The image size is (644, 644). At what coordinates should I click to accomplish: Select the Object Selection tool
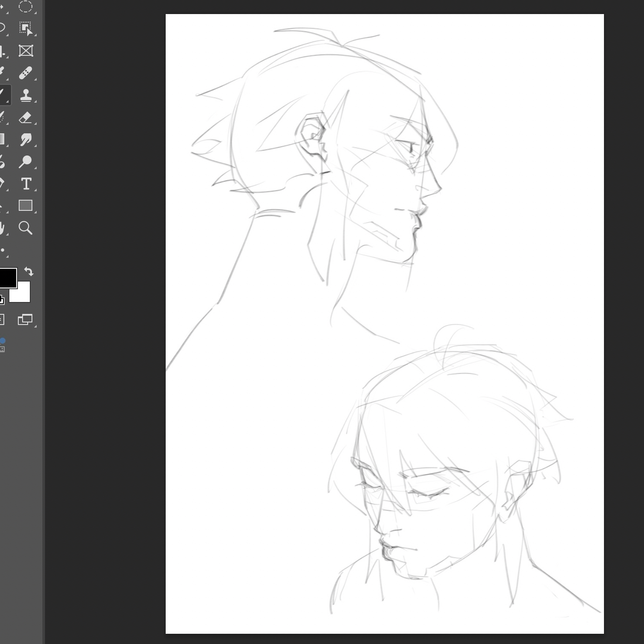(26, 29)
